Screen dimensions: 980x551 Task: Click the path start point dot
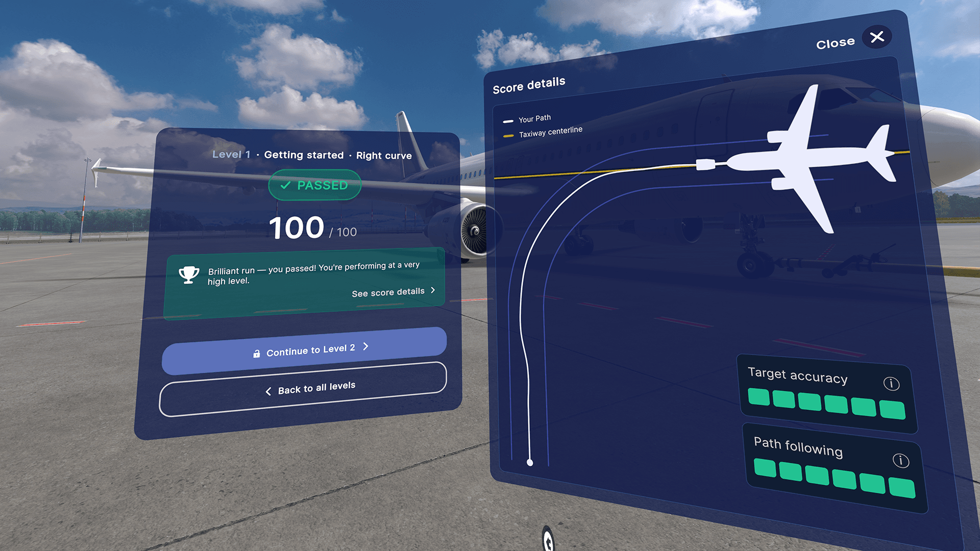(530, 463)
